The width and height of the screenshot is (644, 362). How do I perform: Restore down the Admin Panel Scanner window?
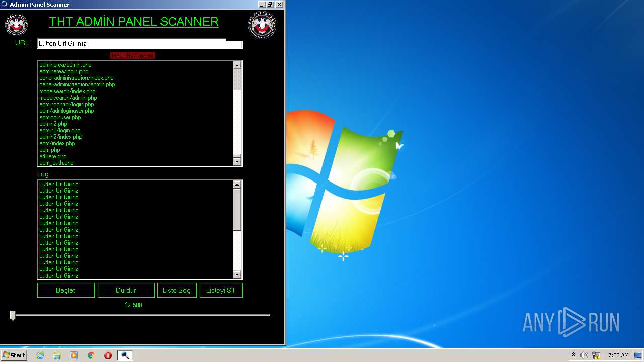pos(270,4)
